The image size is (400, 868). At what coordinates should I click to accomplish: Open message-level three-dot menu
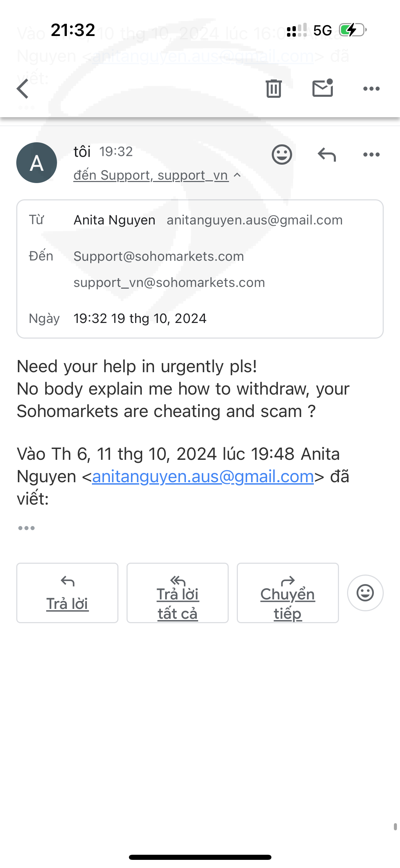click(371, 155)
